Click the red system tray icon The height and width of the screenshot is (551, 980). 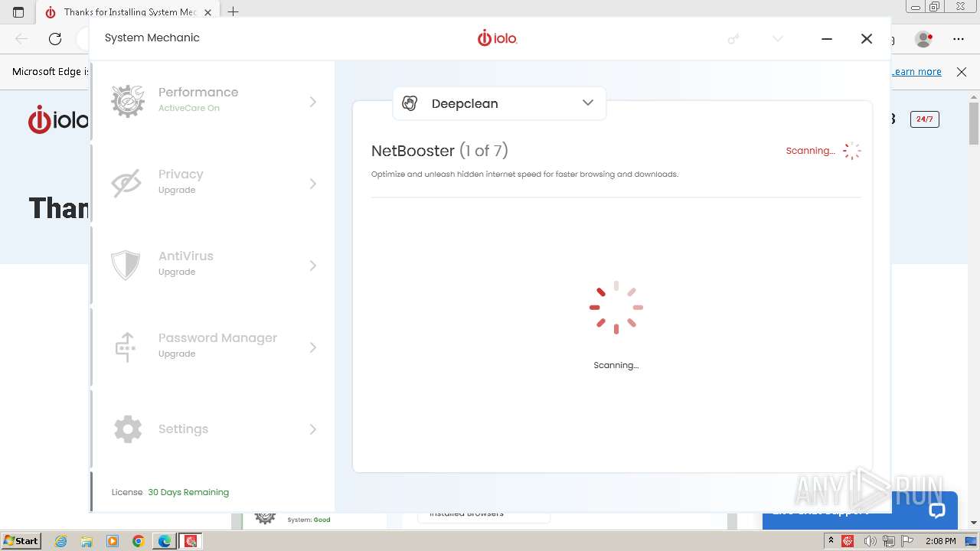[848, 541]
